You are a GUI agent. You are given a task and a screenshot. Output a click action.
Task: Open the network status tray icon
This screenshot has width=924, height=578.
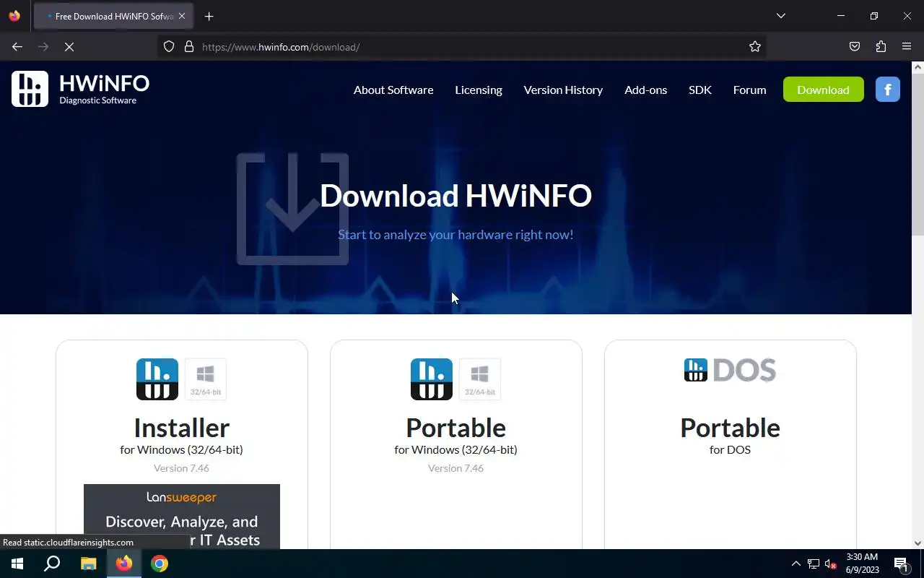tap(814, 564)
